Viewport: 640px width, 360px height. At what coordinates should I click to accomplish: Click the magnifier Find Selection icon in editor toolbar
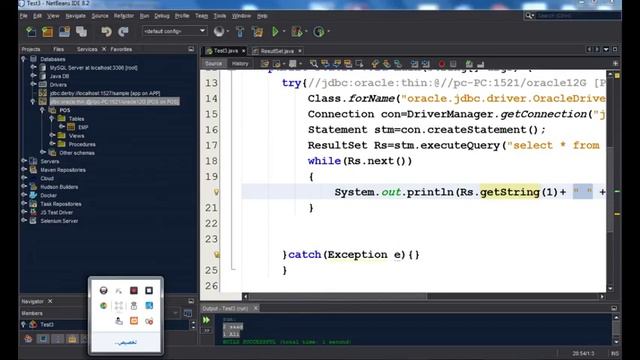click(x=313, y=64)
